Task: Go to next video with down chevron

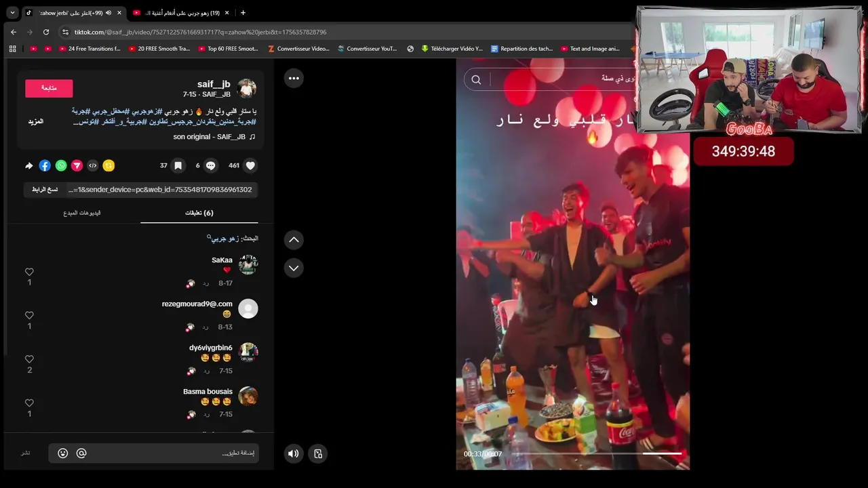Action: pyautogui.click(x=294, y=268)
